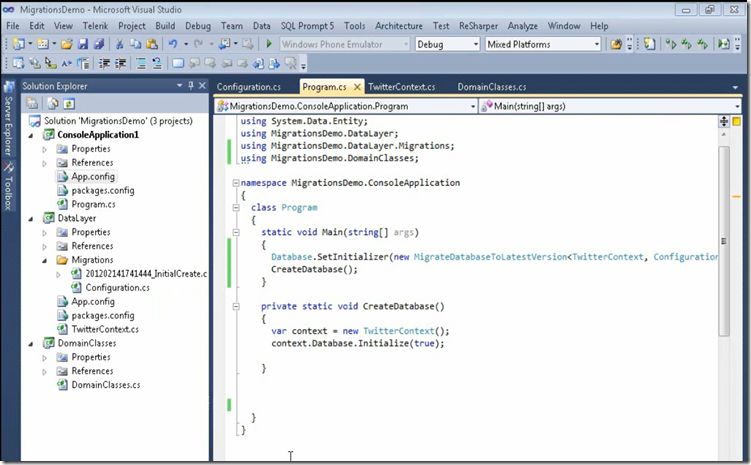751x465 pixels.
Task: Uncomment the selected lines icon
Action: 157,63
